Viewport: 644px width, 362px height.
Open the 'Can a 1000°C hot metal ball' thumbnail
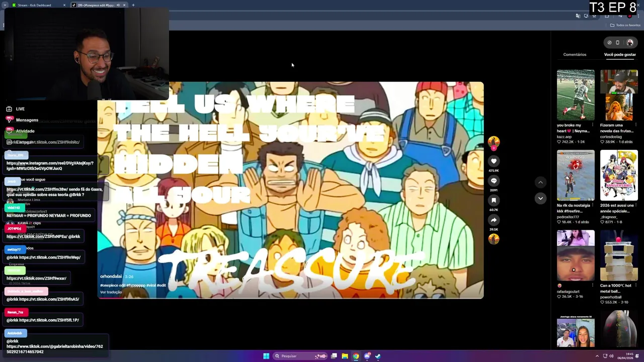[619, 255]
